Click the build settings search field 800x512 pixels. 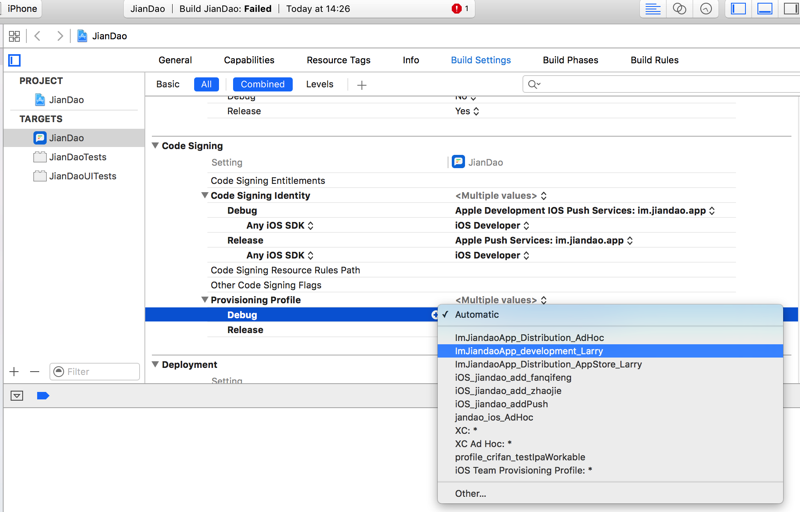(x=662, y=85)
